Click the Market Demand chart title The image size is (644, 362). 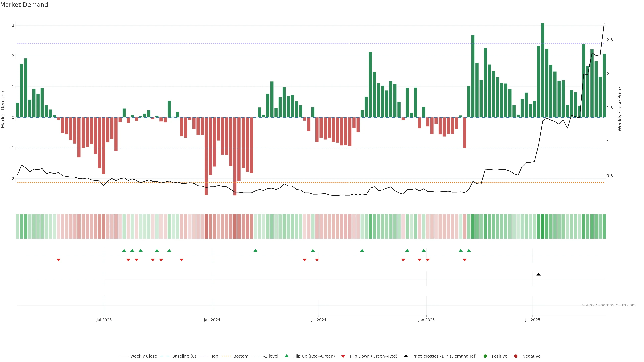[x=24, y=5]
